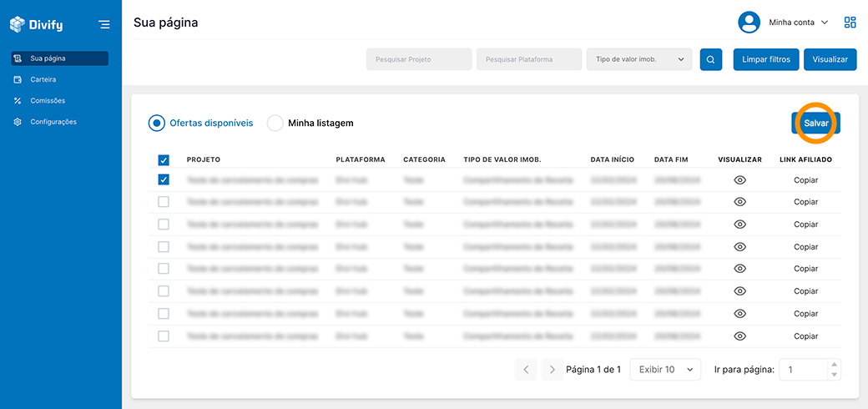Open Sua página in the sidebar

(x=60, y=58)
